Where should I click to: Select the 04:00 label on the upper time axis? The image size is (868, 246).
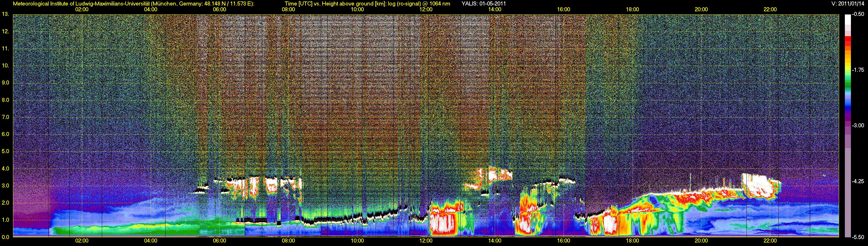[x=151, y=10]
